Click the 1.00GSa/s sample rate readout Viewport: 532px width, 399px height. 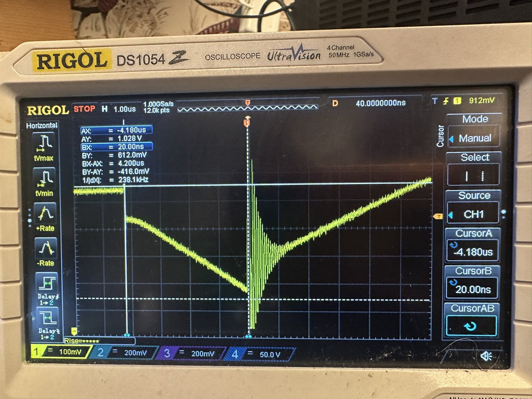click(x=158, y=104)
